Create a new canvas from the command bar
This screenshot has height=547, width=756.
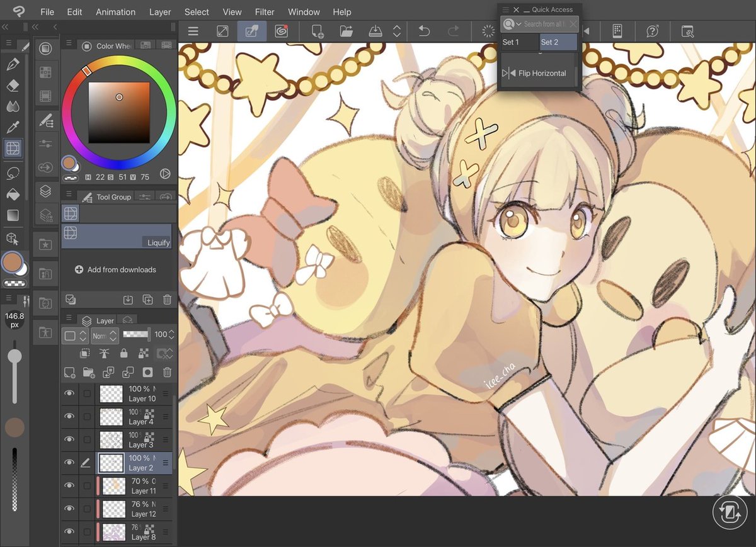tap(318, 31)
